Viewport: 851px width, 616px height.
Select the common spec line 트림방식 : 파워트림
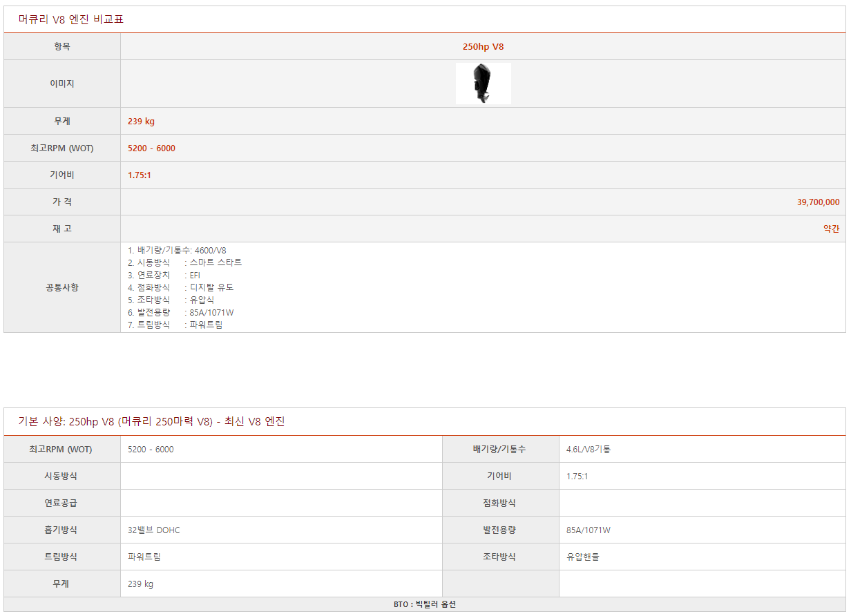click(175, 325)
